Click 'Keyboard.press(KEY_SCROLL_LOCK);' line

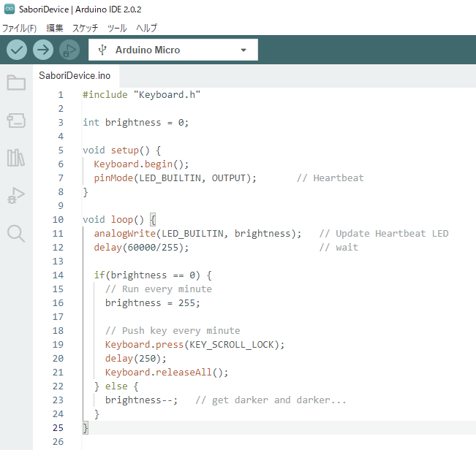[195, 345]
